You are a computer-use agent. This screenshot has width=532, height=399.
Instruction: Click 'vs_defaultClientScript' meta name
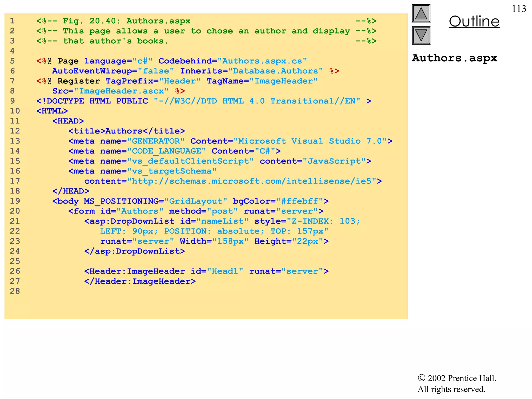coord(190,161)
